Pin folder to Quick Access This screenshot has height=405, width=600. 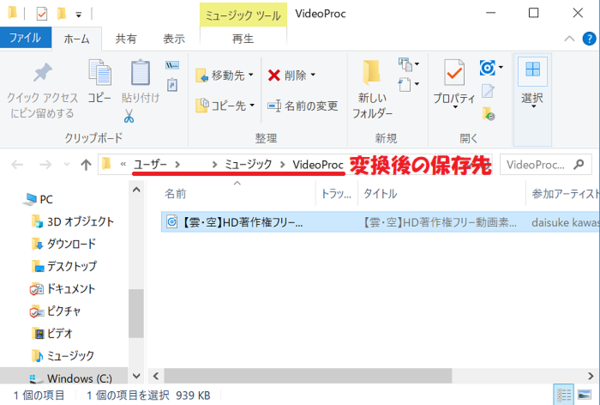(42, 91)
